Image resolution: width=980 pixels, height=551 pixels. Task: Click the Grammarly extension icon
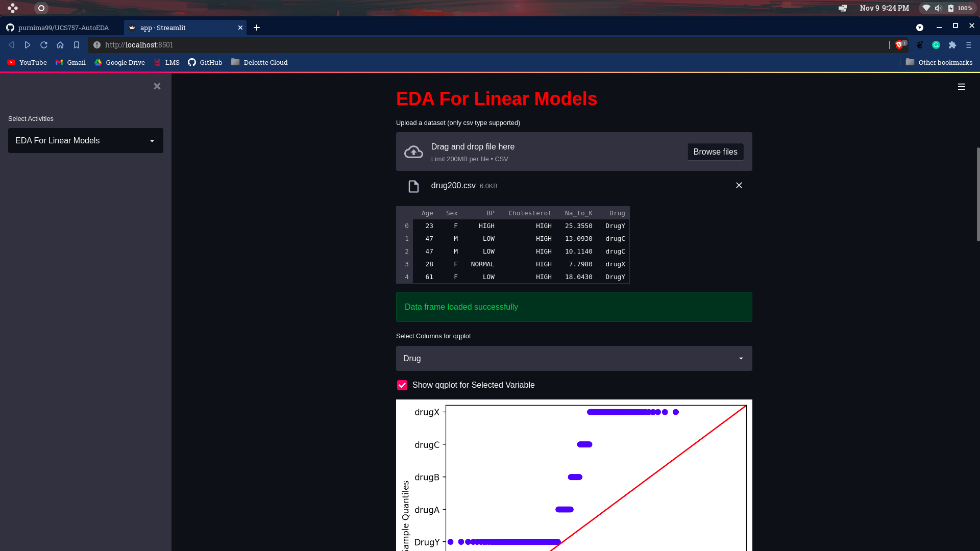pos(936,45)
